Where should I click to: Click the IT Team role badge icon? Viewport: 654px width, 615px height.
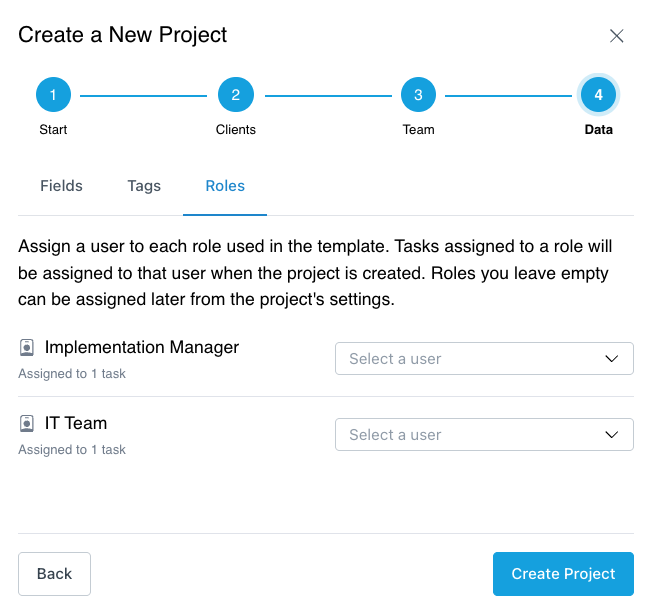click(27, 423)
